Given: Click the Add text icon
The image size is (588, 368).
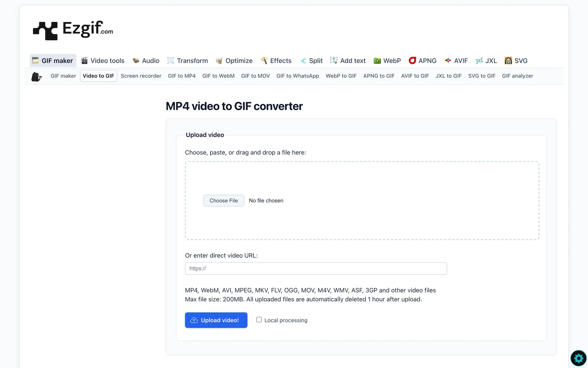Looking at the screenshot, I should (x=334, y=60).
